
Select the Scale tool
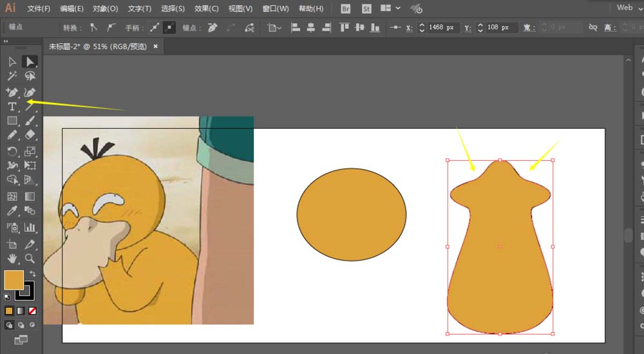coord(30,151)
